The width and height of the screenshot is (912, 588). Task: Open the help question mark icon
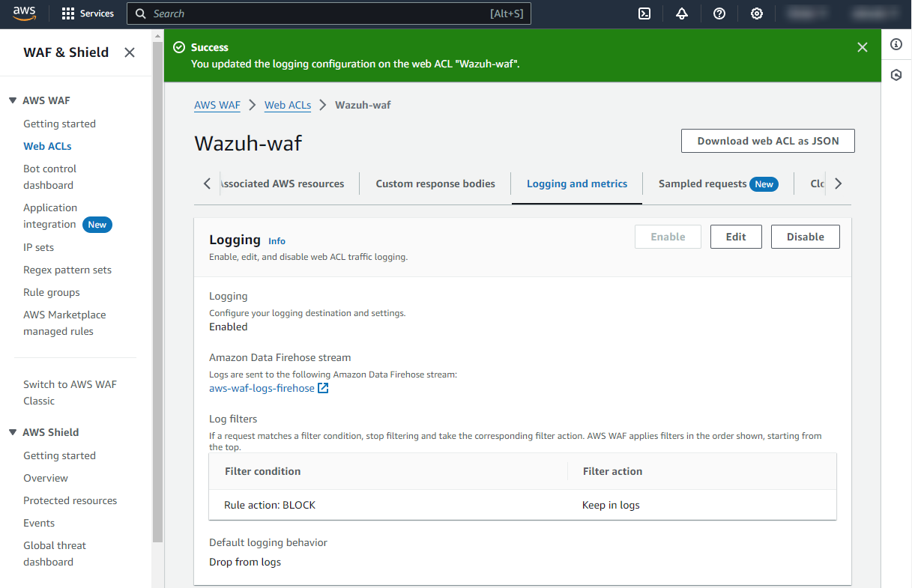click(719, 13)
